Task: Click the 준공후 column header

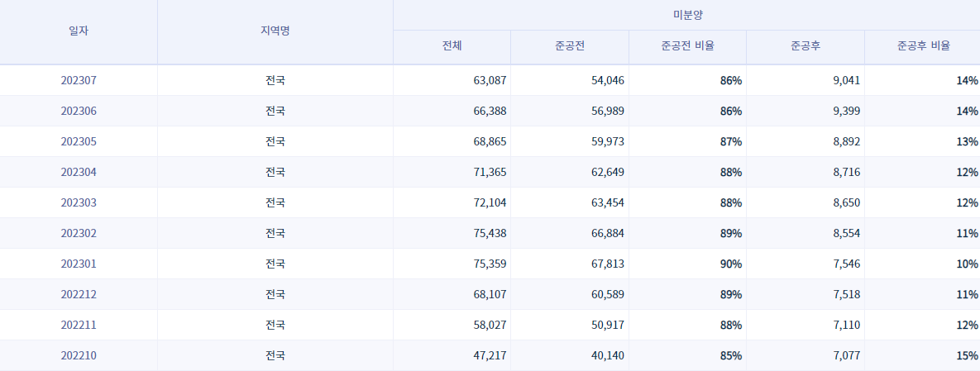Action: pyautogui.click(x=805, y=46)
